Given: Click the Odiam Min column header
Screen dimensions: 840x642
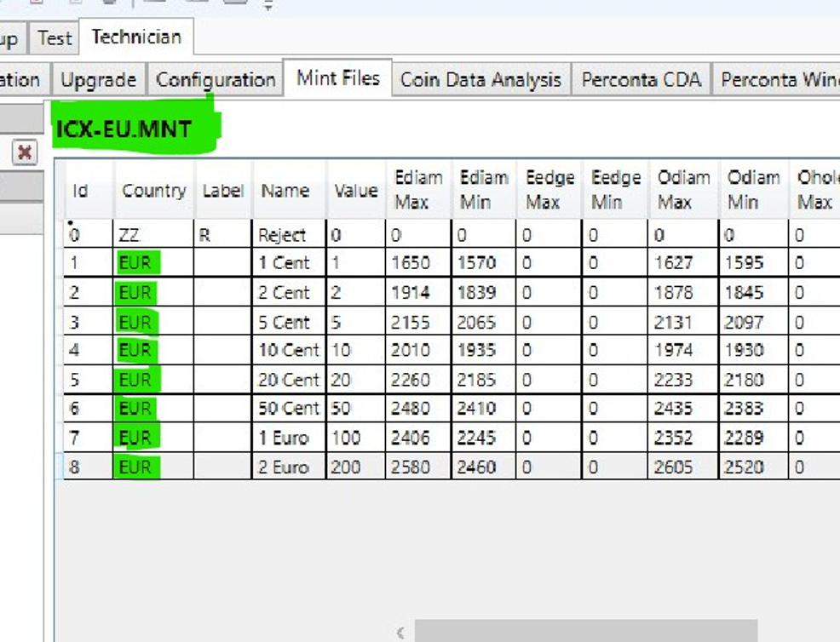Looking at the screenshot, I should (753, 190).
